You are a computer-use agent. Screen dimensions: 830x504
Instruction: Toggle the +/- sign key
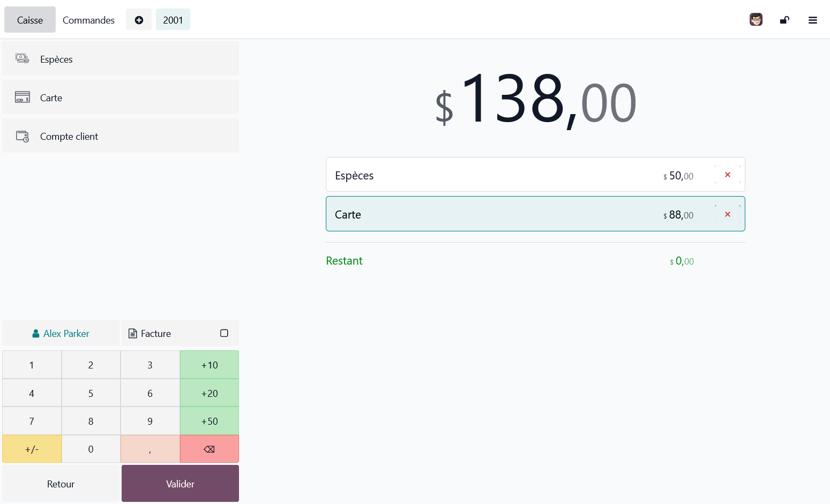pyautogui.click(x=32, y=449)
